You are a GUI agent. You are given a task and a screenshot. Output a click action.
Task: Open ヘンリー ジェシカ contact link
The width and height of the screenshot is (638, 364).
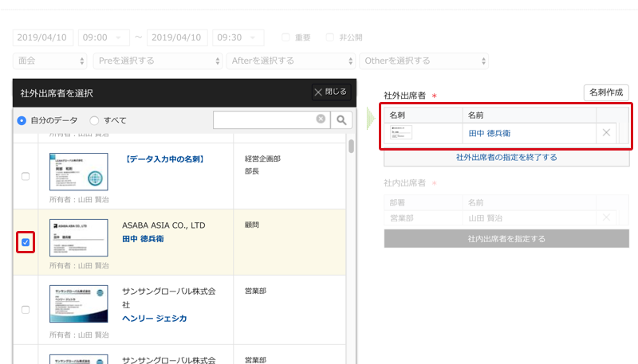click(x=155, y=318)
